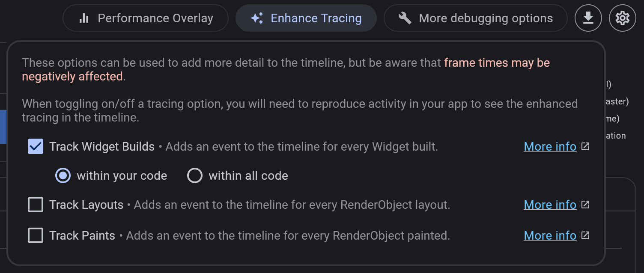This screenshot has height=273, width=644.
Task: Click the external link icon beside Track Layouts info
Action: click(585, 205)
